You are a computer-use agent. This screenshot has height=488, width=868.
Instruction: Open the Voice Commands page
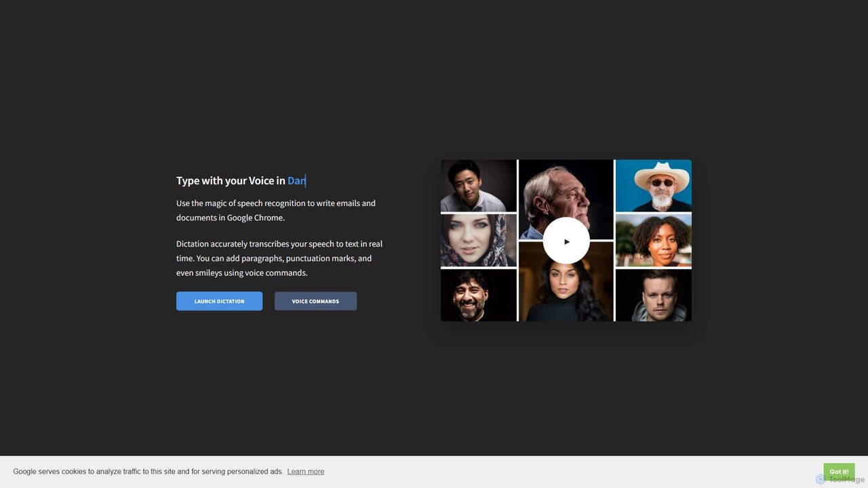315,301
